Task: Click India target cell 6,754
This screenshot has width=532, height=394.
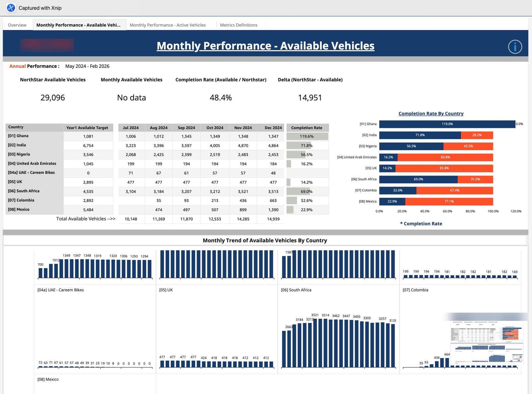Action: coord(88,146)
